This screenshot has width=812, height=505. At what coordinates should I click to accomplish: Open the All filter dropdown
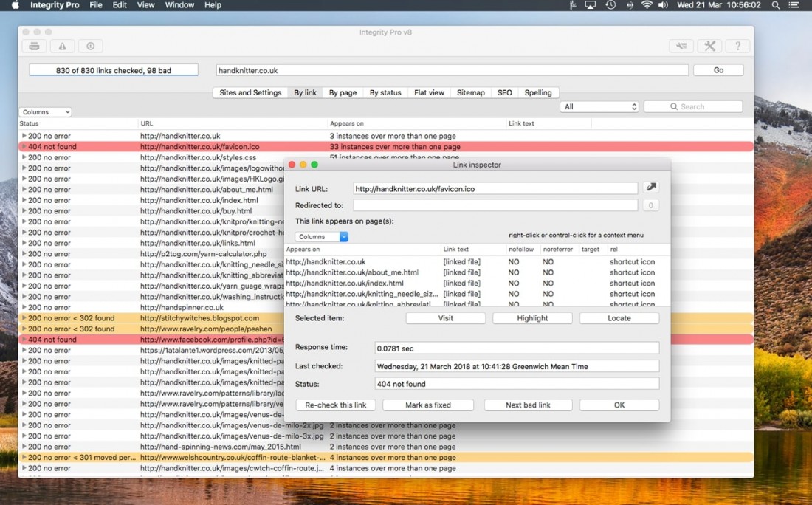point(599,106)
